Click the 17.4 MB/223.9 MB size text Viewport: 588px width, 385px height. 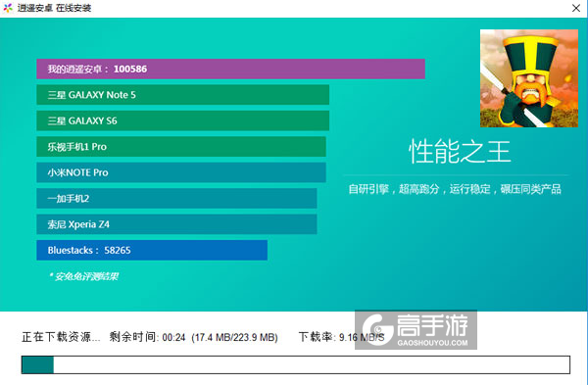(x=235, y=337)
